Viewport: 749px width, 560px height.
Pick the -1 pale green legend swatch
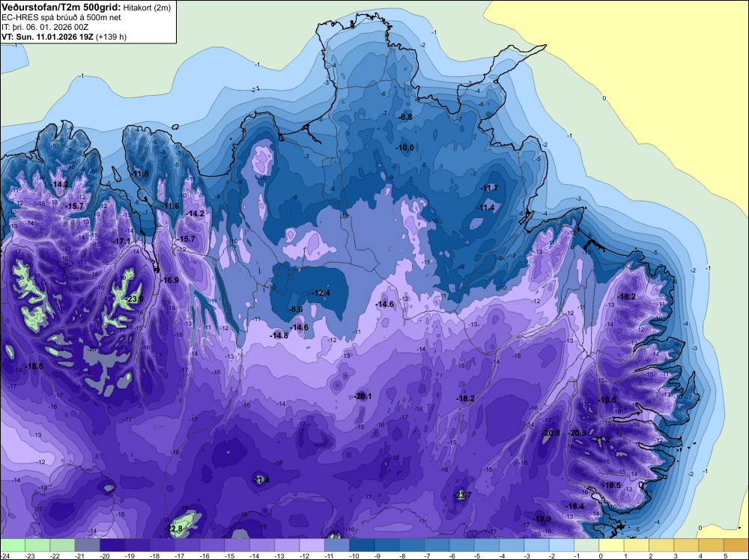click(x=586, y=545)
